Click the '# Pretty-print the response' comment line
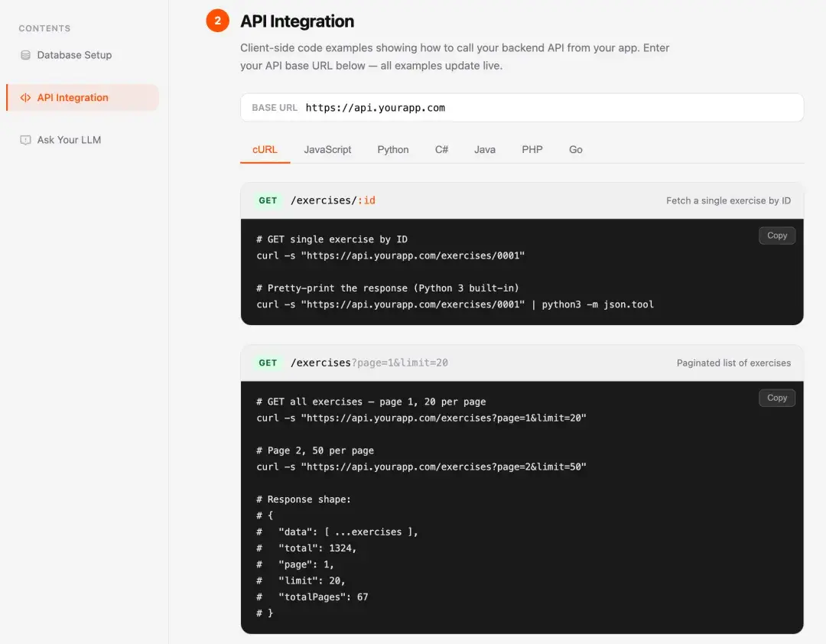The image size is (826, 644). click(388, 288)
